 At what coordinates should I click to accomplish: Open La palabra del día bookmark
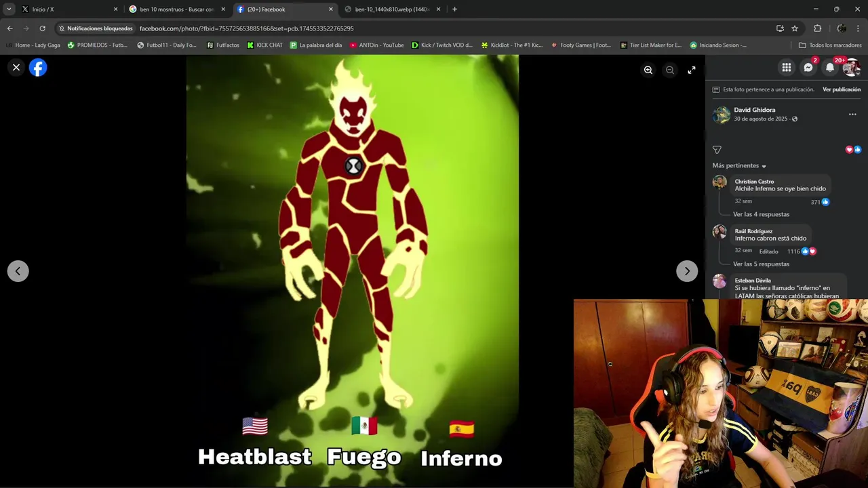(x=316, y=45)
